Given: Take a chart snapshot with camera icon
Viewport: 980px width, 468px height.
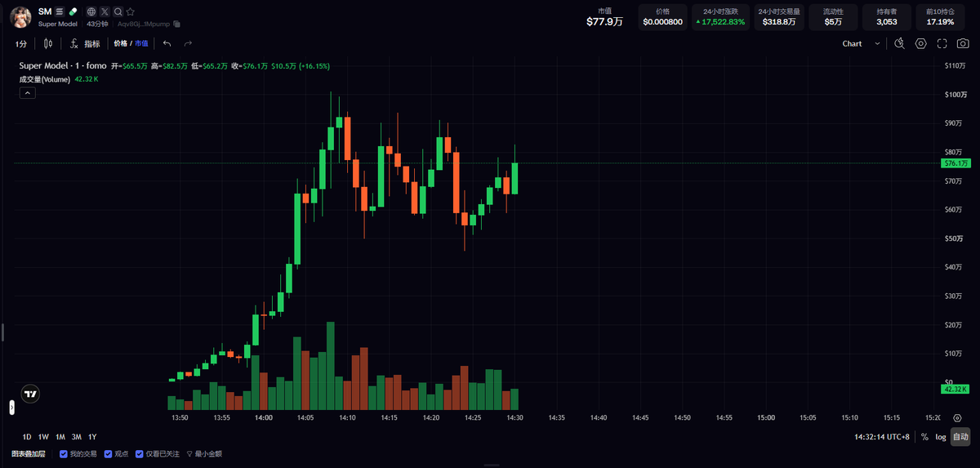Looking at the screenshot, I should pyautogui.click(x=963, y=43).
